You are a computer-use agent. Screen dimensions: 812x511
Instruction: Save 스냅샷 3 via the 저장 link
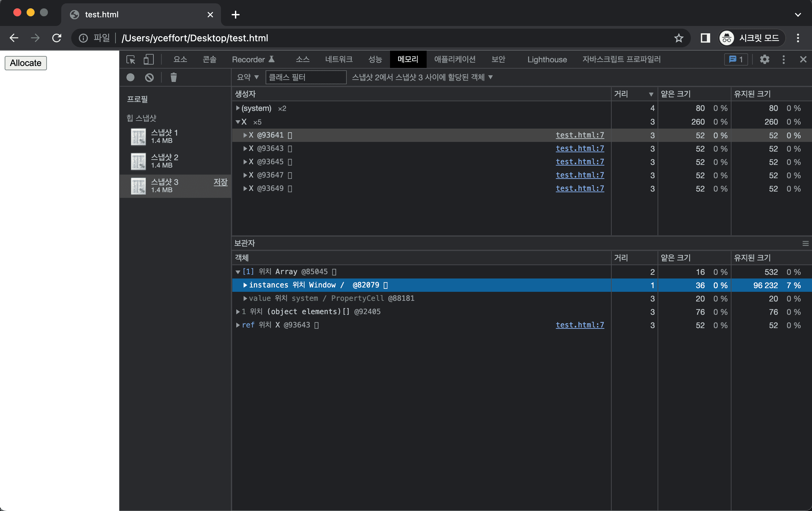coord(220,182)
